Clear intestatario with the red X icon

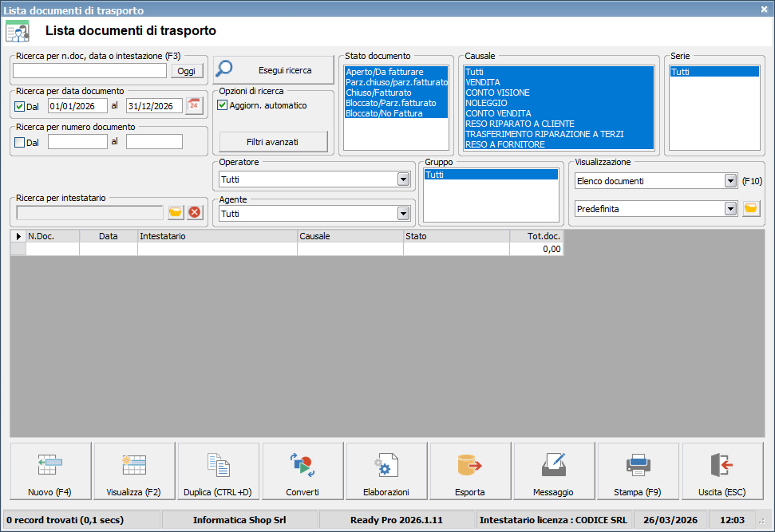coord(196,212)
